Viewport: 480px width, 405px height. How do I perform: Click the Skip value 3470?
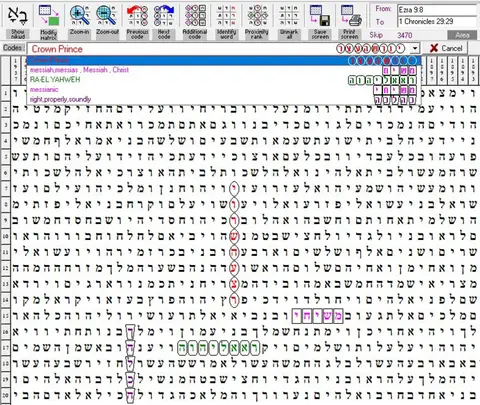405,35
